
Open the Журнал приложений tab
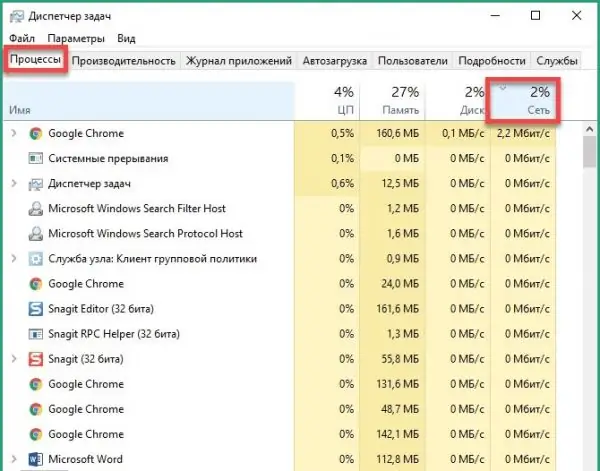point(239,61)
